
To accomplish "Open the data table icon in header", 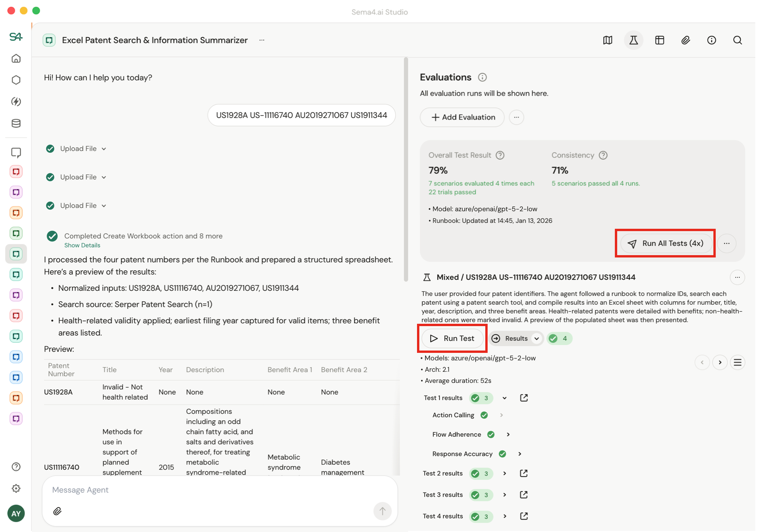I will [x=659, y=40].
